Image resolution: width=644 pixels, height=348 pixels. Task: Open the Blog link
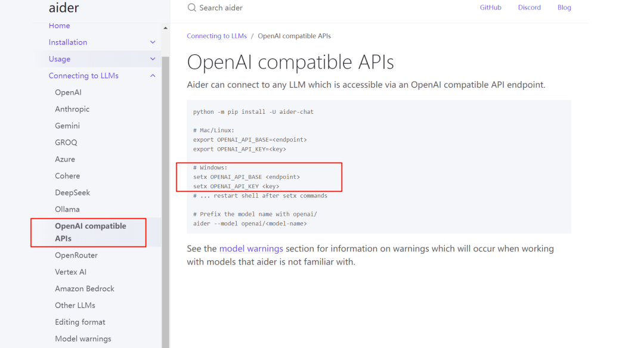coord(564,7)
